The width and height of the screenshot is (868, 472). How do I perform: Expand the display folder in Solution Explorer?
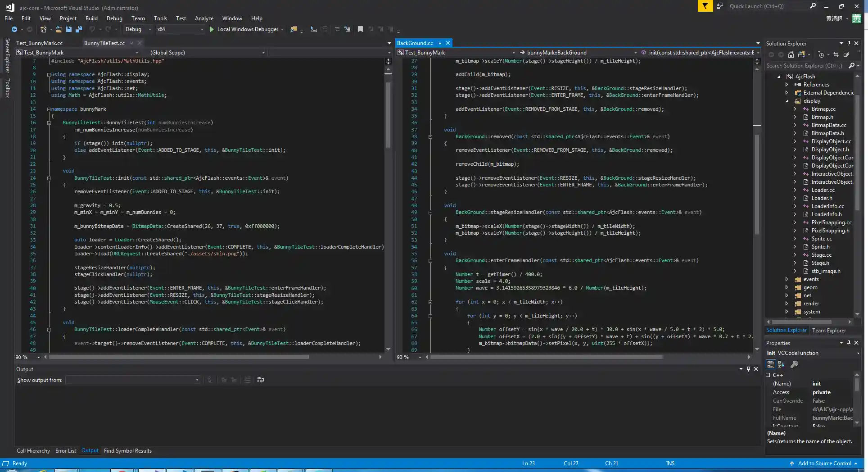point(787,101)
